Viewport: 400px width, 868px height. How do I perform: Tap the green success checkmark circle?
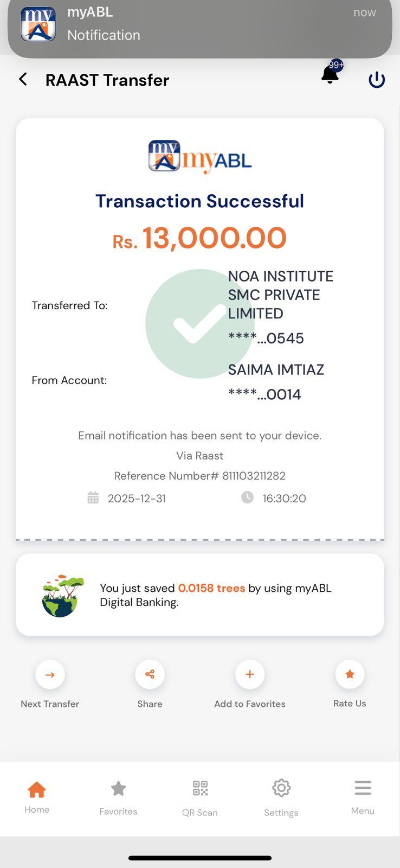point(199,324)
